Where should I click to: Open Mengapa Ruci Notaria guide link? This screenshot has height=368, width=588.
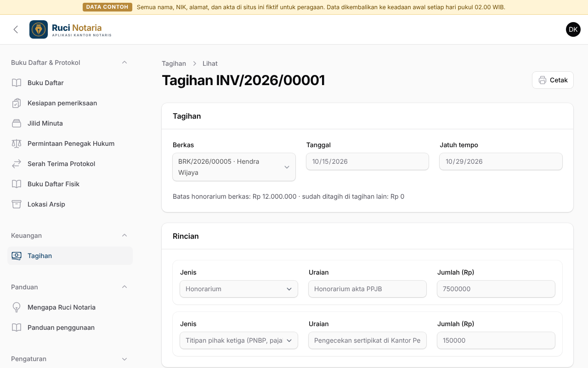click(70, 307)
